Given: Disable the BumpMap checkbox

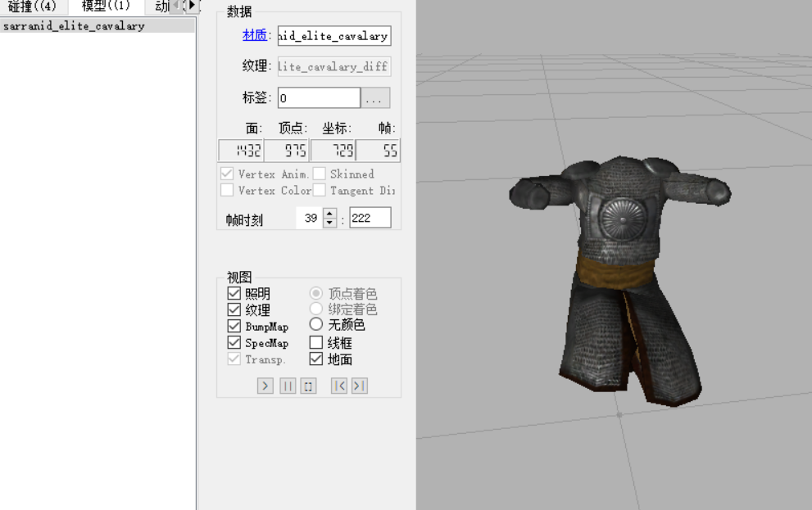Looking at the screenshot, I should click(x=234, y=327).
